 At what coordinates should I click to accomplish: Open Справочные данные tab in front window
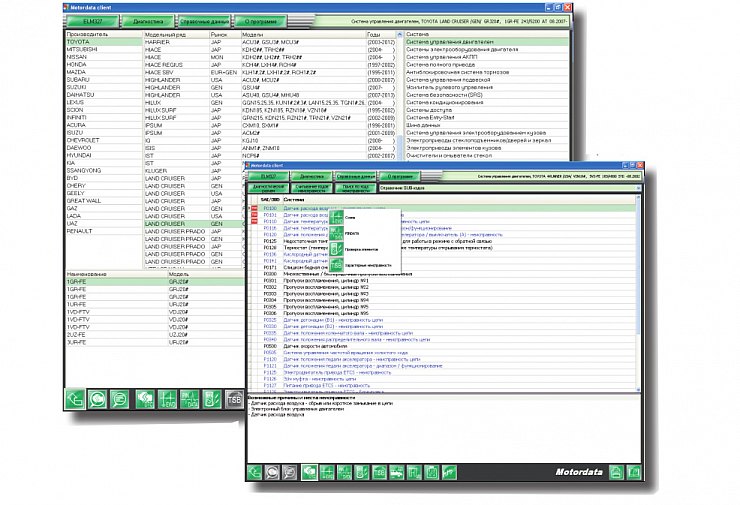point(355,176)
